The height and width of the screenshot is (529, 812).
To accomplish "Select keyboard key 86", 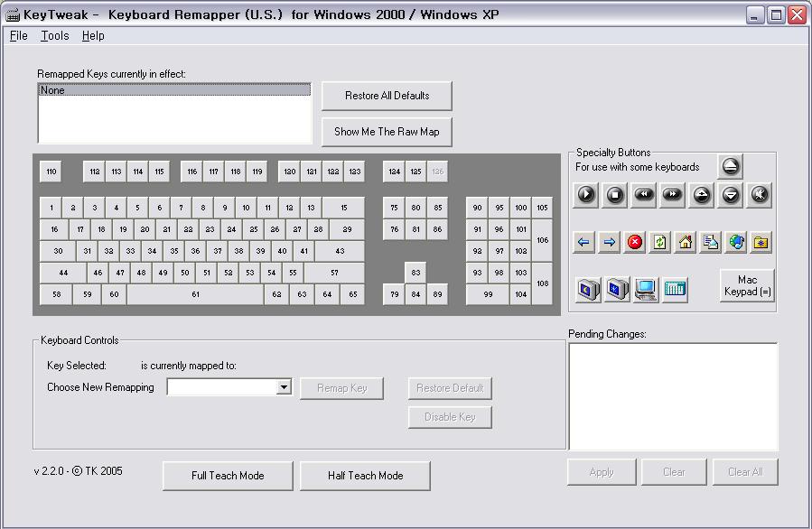I will point(437,229).
